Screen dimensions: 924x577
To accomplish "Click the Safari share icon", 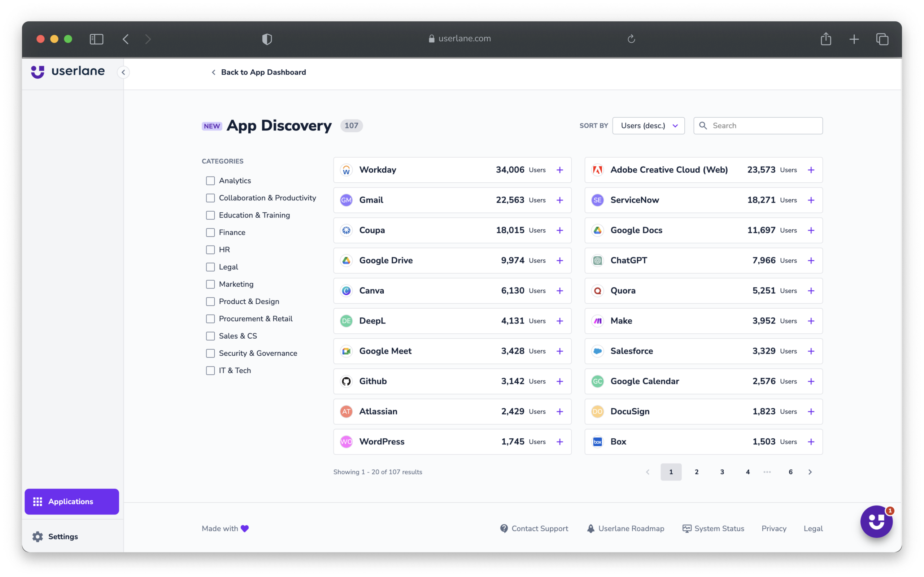I will click(x=825, y=39).
